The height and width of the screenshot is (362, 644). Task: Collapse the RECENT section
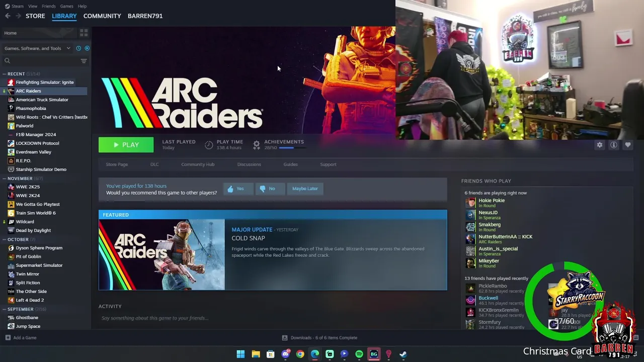5,74
